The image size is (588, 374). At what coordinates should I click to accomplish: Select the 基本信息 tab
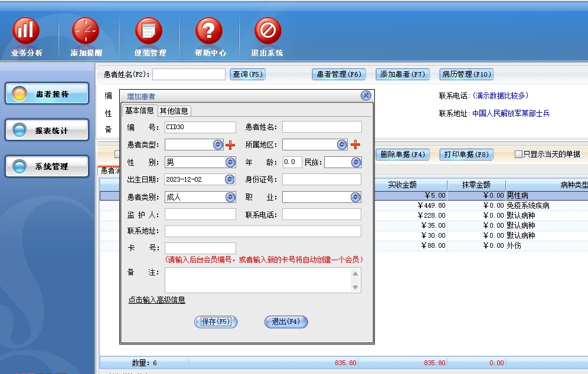tap(139, 111)
